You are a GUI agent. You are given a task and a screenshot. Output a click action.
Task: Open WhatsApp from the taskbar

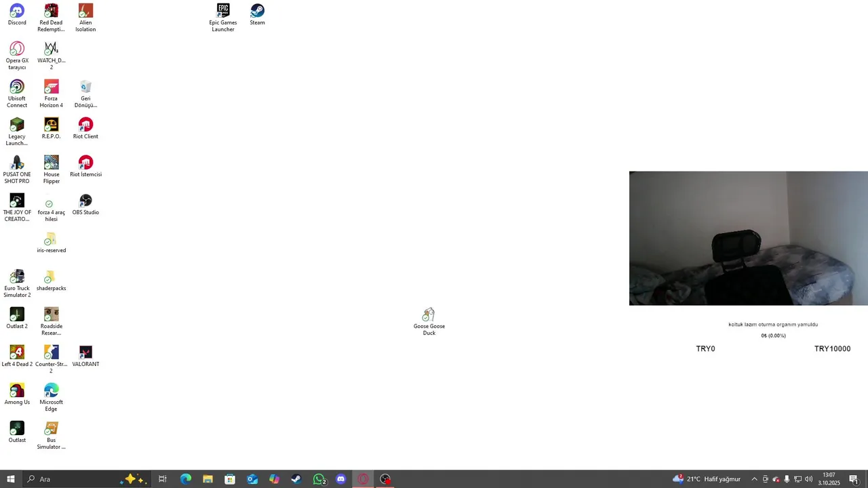click(319, 479)
